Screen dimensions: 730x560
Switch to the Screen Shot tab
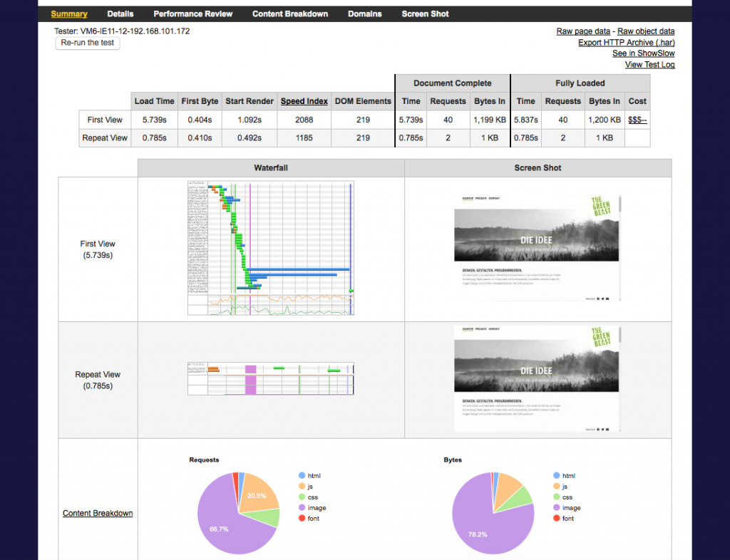point(425,14)
